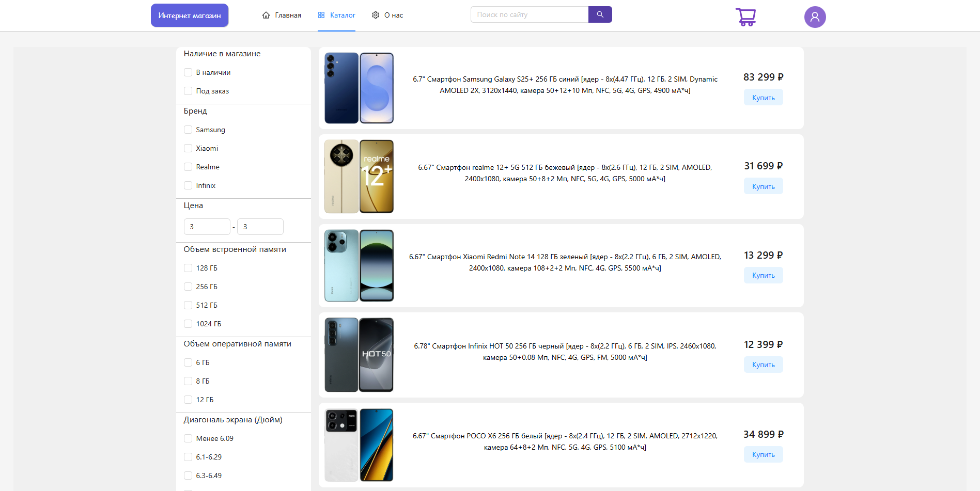The width and height of the screenshot is (980, 491).
Task: Check the Менее 6.09 screen size
Action: (x=188, y=438)
